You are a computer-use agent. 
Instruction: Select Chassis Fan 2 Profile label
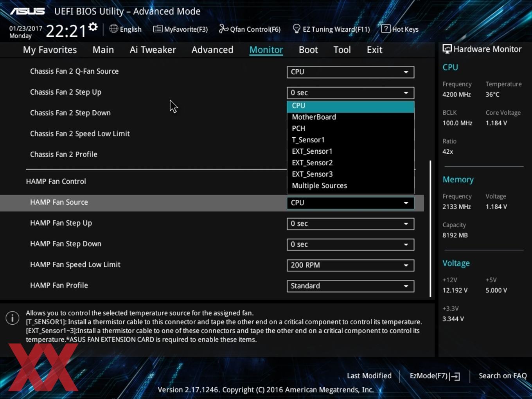64,155
